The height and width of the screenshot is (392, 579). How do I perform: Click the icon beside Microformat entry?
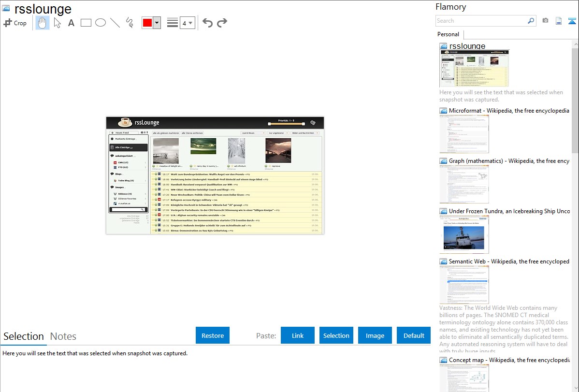(443, 111)
